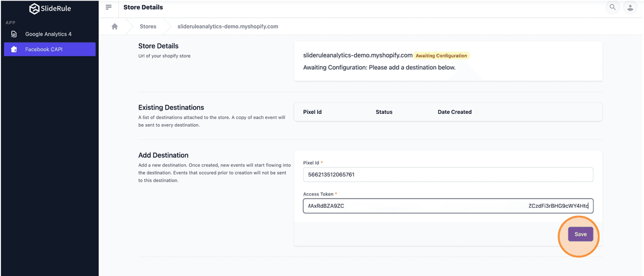Click the Facebook CAPI sidebar icon

[x=14, y=49]
